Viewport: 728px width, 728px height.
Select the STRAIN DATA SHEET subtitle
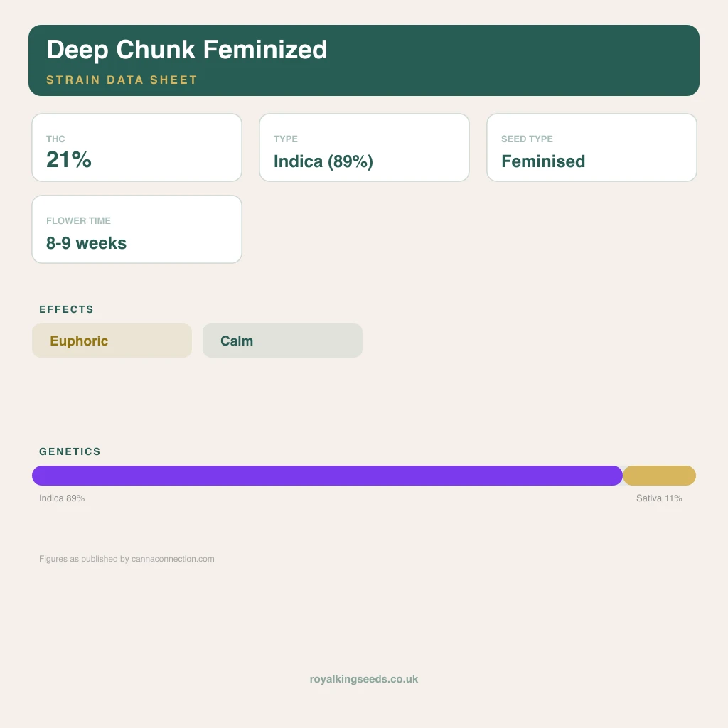coord(122,80)
